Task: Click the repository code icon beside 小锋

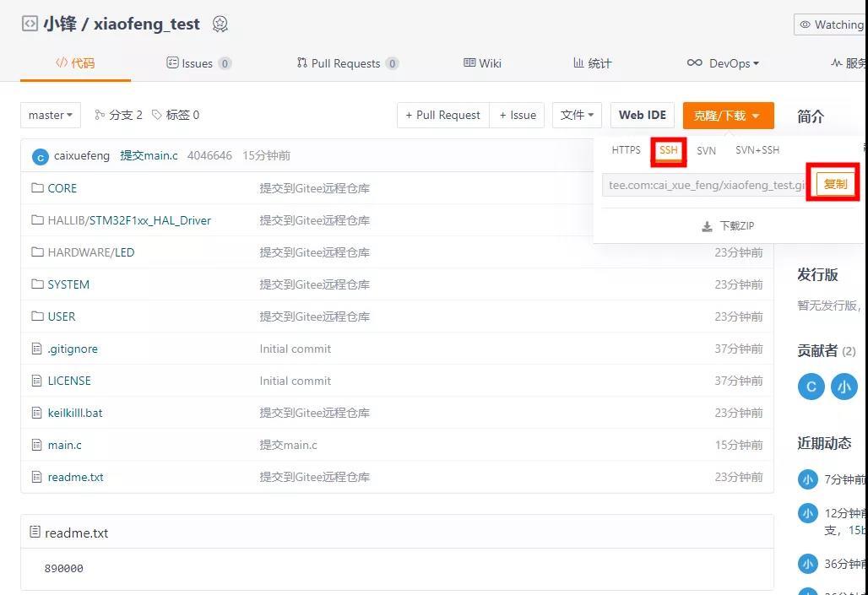Action: tap(30, 24)
